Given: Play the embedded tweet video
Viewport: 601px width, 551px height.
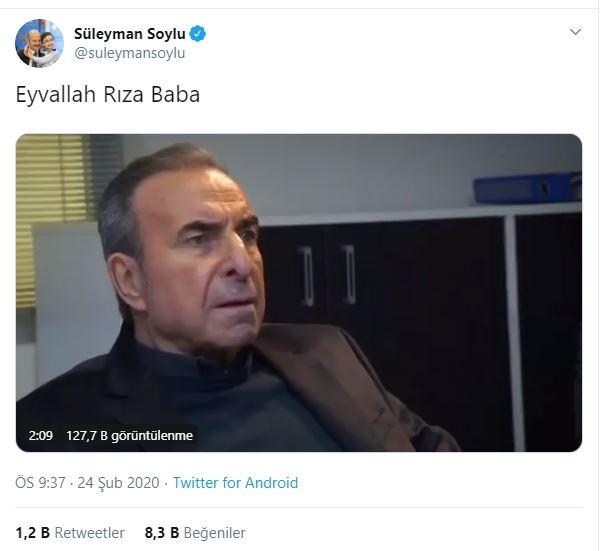Looking at the screenshot, I should (299, 293).
